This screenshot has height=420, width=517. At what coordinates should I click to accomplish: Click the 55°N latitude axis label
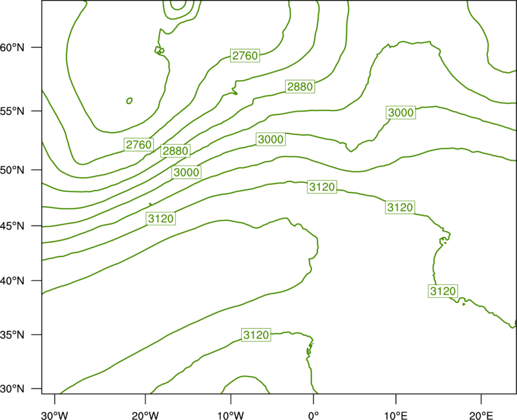click(12, 111)
